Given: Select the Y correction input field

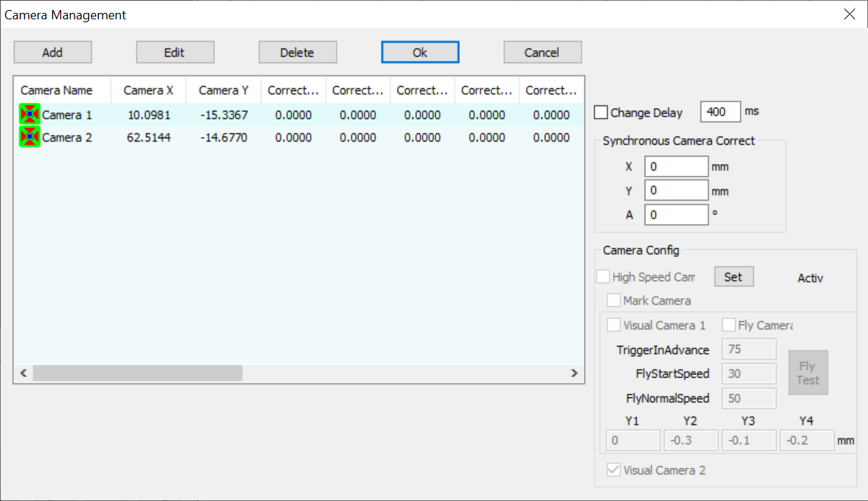Looking at the screenshot, I should click(x=675, y=190).
